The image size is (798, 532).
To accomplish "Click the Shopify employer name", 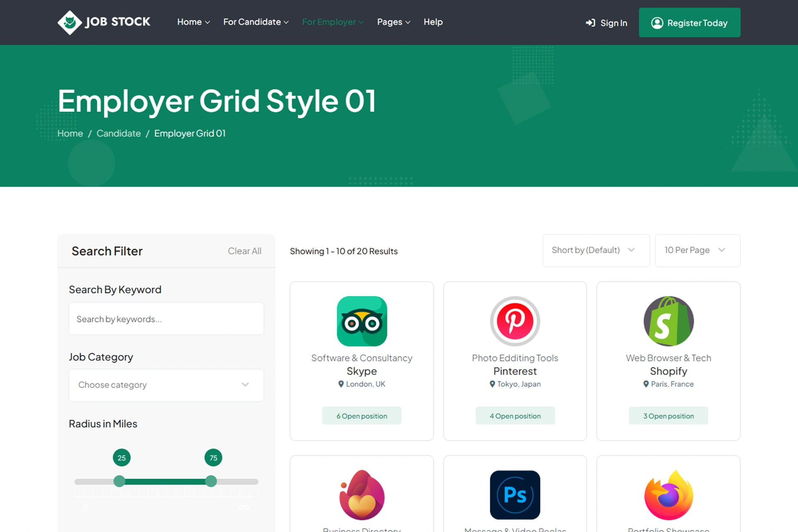I will pos(668,371).
